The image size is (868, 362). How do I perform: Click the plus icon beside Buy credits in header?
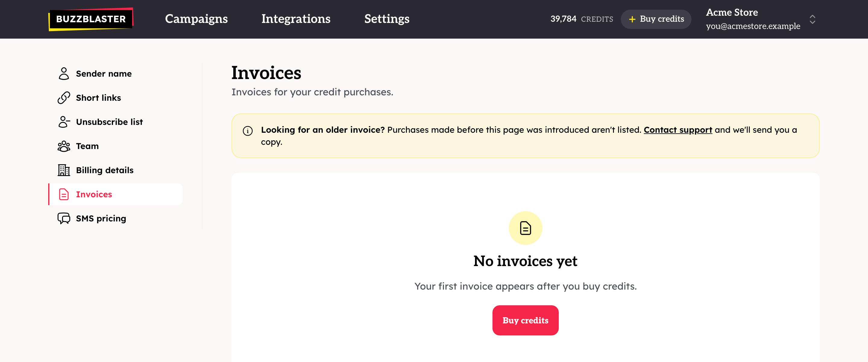tap(632, 19)
